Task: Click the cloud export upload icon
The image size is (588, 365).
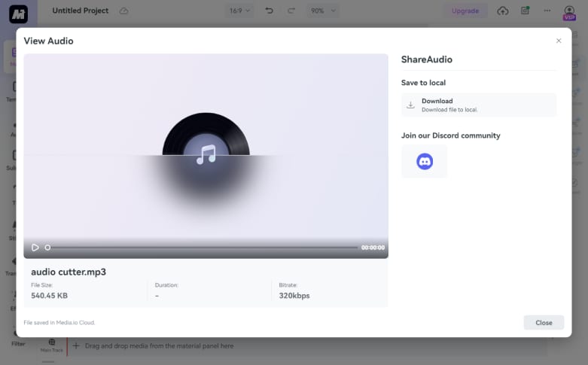Action: point(503,11)
